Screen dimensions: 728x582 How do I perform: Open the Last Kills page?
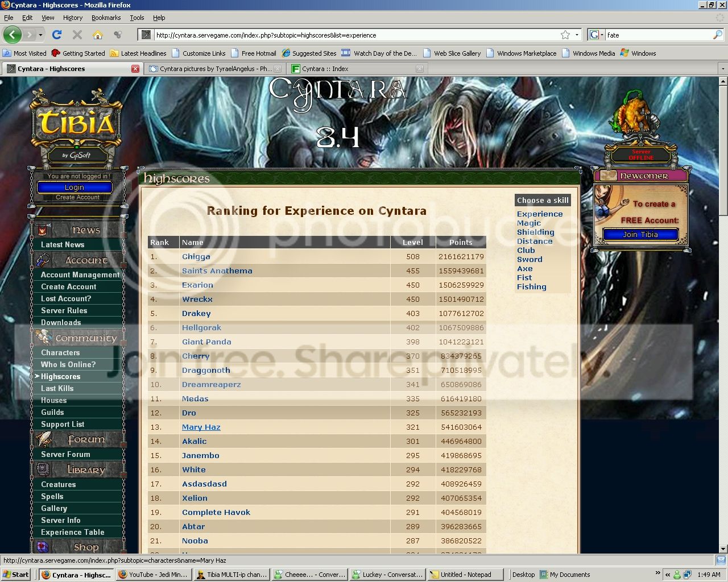pyautogui.click(x=57, y=388)
